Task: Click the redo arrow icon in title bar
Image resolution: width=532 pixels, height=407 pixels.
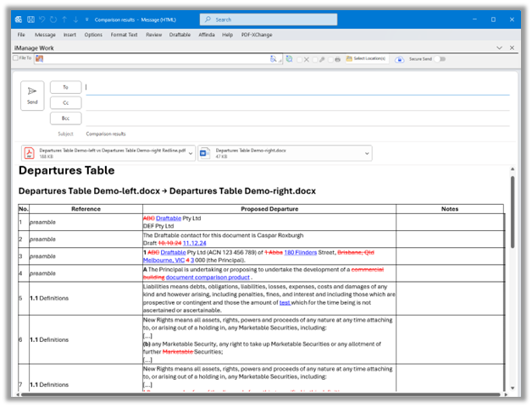Action: (53, 19)
